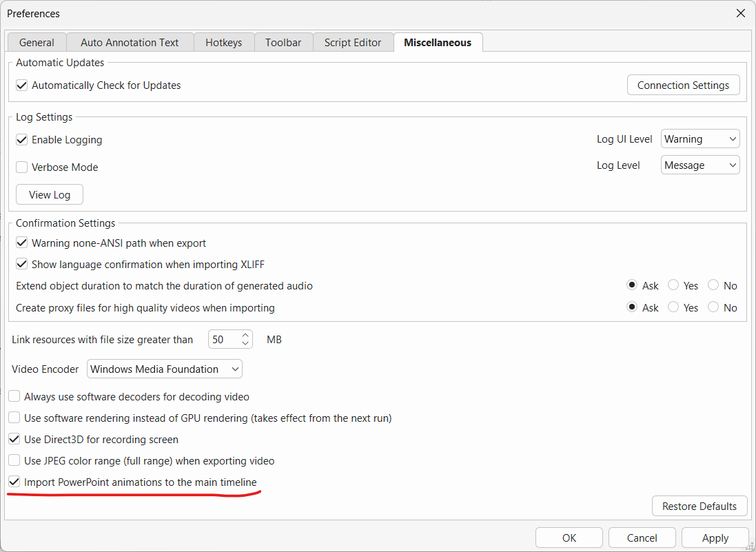Click the Connection Settings button
The image size is (756, 552).
click(683, 85)
